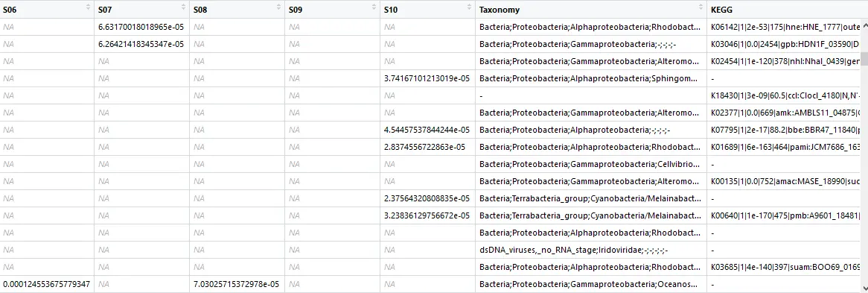Click the KEGG dash cell in dsDNA_viruses row
The width and height of the screenshot is (868, 293).
[x=785, y=250]
